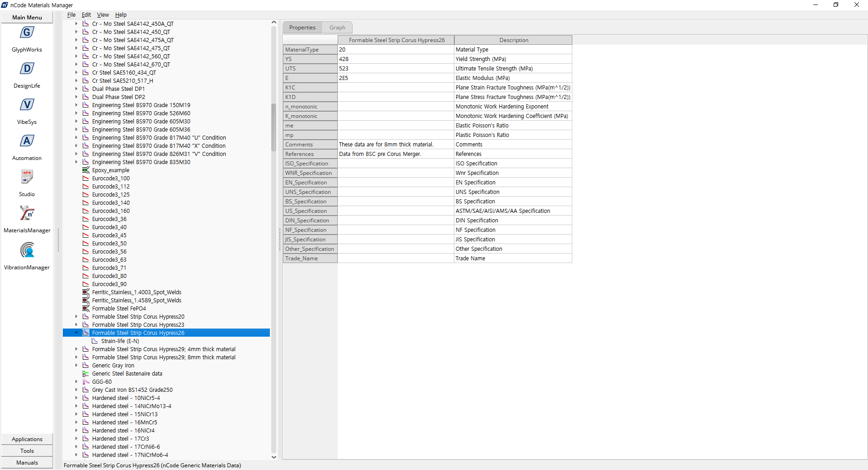Select the MaterialsManager icon
Image resolution: width=868 pixels, height=470 pixels.
(x=27, y=213)
